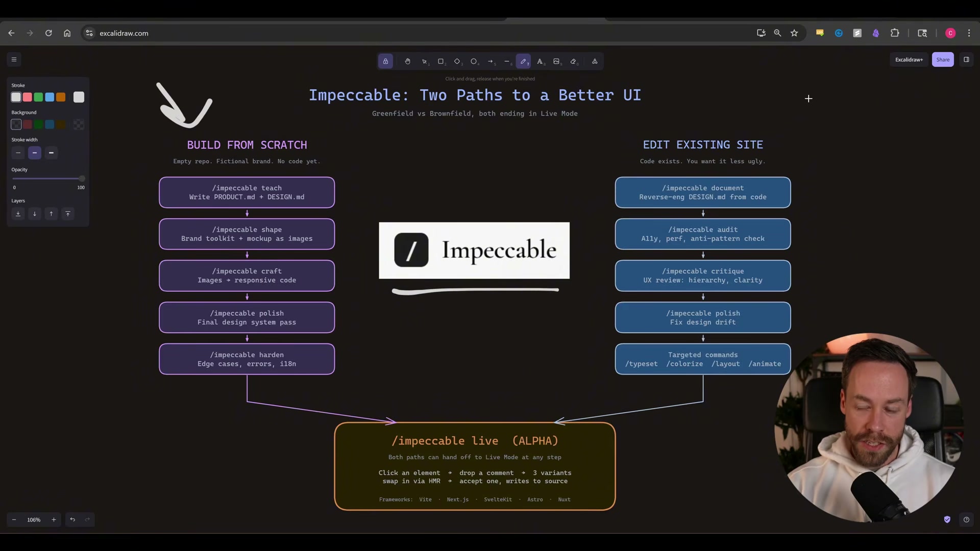Click the Excalidraw+ button
Image resolution: width=980 pixels, height=551 pixels.
pyautogui.click(x=909, y=60)
